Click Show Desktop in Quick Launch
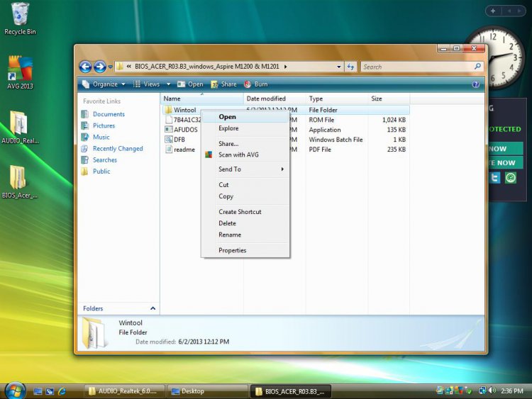 coord(38,391)
